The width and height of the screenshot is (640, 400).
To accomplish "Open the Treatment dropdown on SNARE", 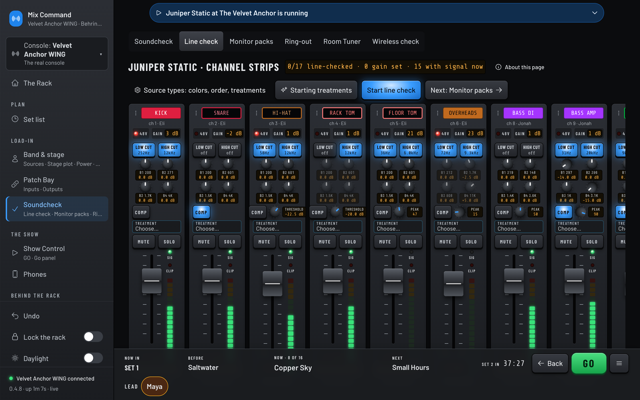I will tap(217, 227).
